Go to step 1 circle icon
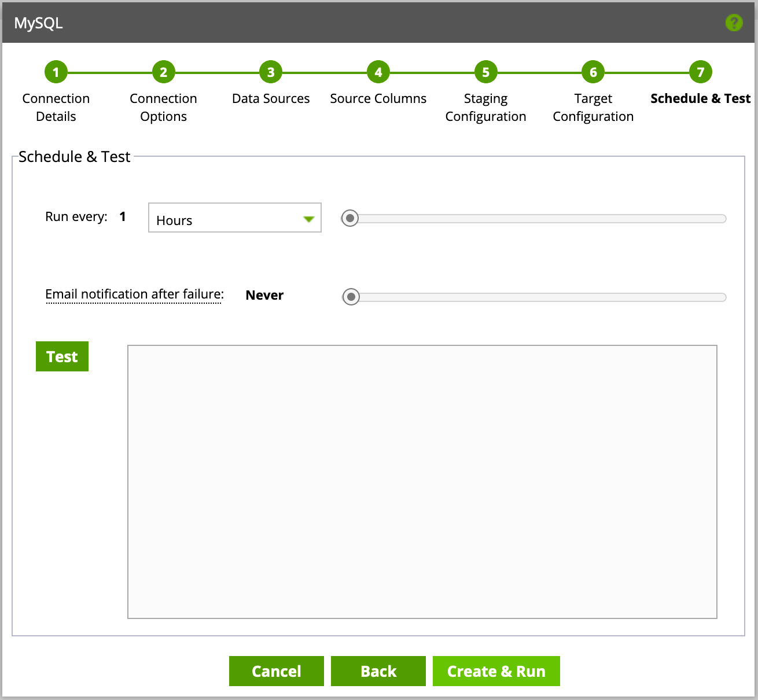Screen dimensions: 758x700 [56, 72]
